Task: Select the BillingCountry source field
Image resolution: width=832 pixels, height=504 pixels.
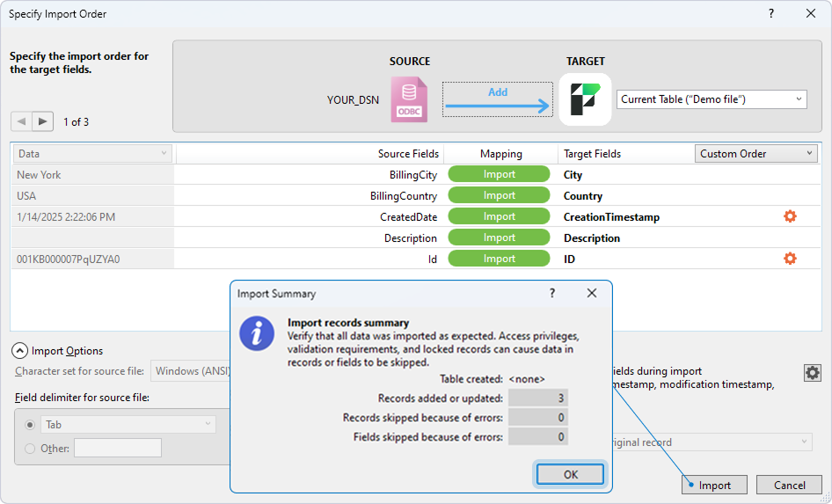Action: click(x=404, y=196)
